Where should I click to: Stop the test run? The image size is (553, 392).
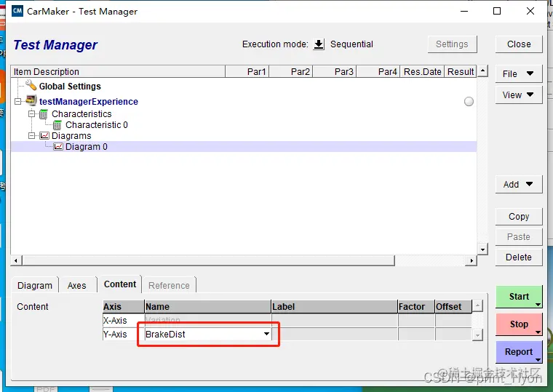[x=519, y=324]
